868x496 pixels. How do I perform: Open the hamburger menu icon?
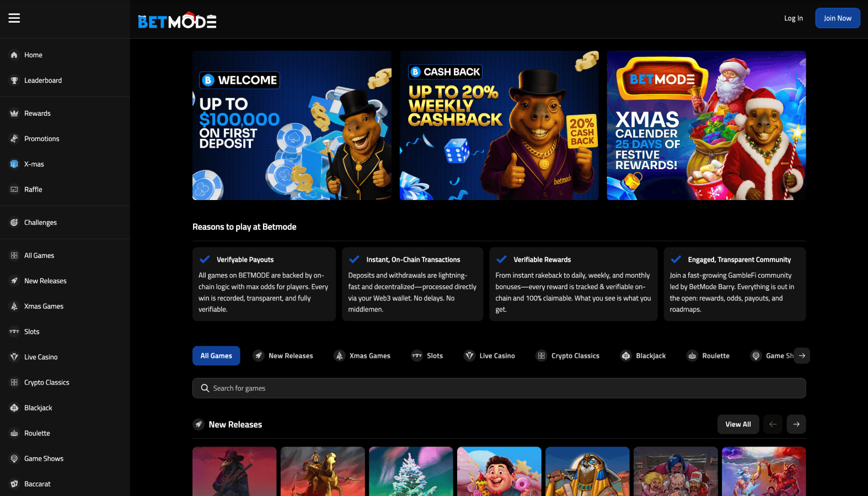tap(14, 18)
